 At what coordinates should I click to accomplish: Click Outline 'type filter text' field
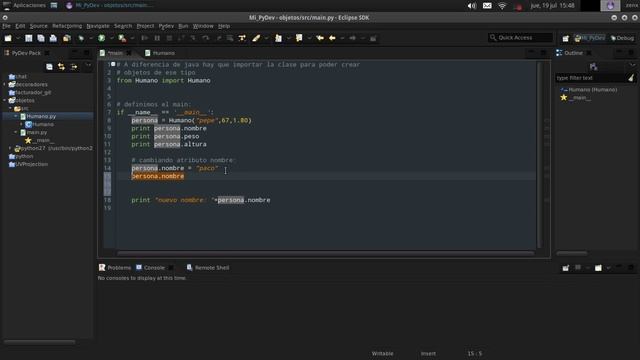(591, 78)
